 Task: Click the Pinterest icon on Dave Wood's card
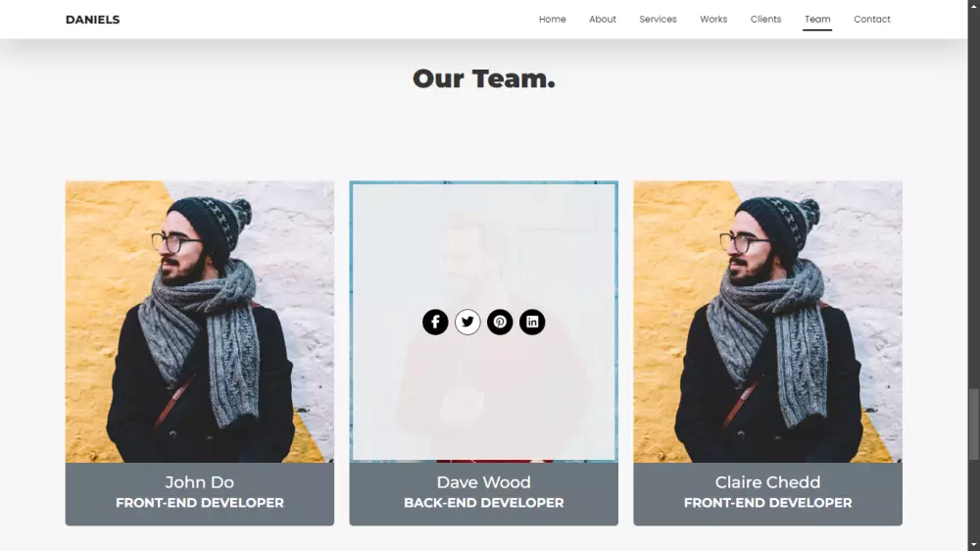pos(500,323)
